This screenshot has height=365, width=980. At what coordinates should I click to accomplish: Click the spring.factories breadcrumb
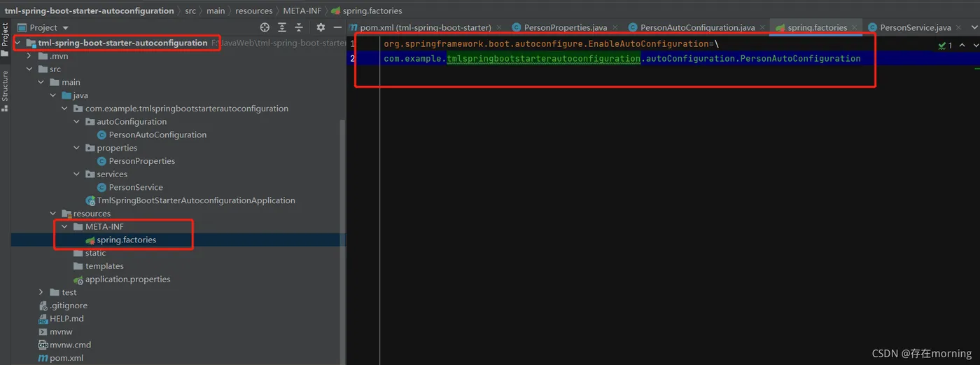[x=366, y=11]
